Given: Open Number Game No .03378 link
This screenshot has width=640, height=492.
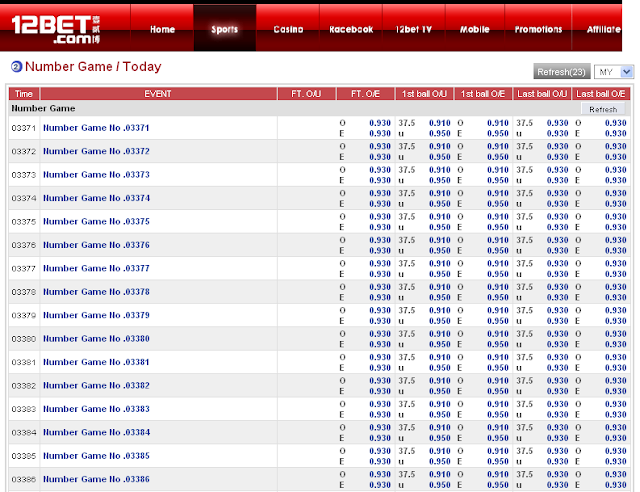Looking at the screenshot, I should click(x=96, y=292).
